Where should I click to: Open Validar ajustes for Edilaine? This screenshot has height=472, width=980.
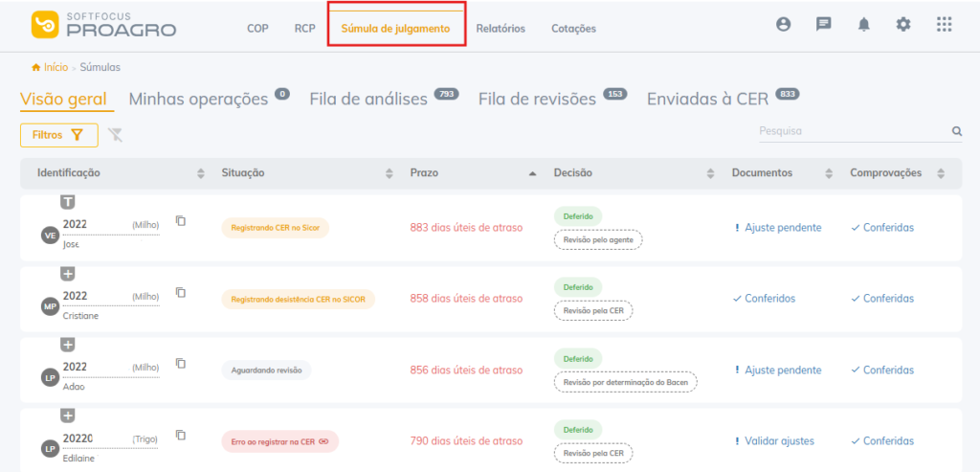pos(778,441)
